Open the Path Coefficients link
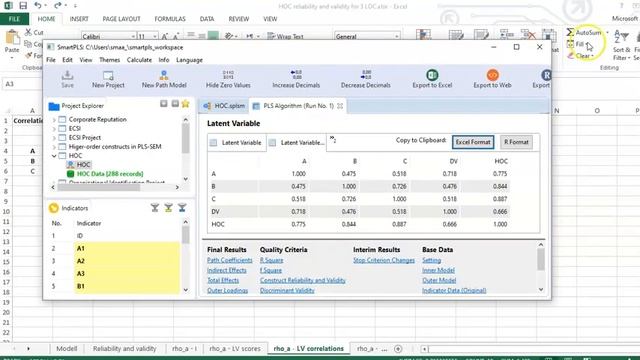Viewport: 640px width, 360px height. [229, 260]
